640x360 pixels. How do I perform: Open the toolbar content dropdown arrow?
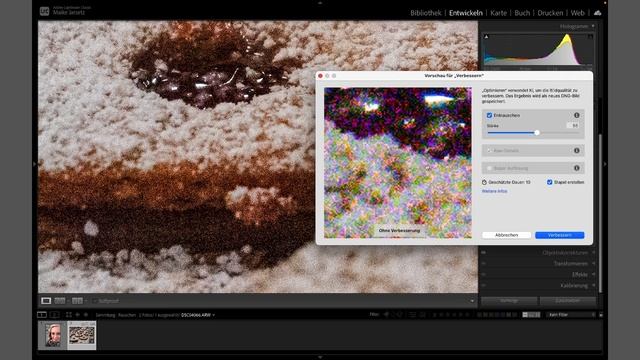(472, 301)
